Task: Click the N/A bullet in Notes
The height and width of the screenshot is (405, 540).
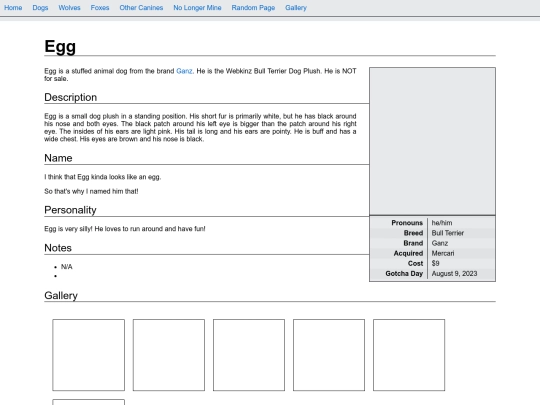Action: [66, 267]
